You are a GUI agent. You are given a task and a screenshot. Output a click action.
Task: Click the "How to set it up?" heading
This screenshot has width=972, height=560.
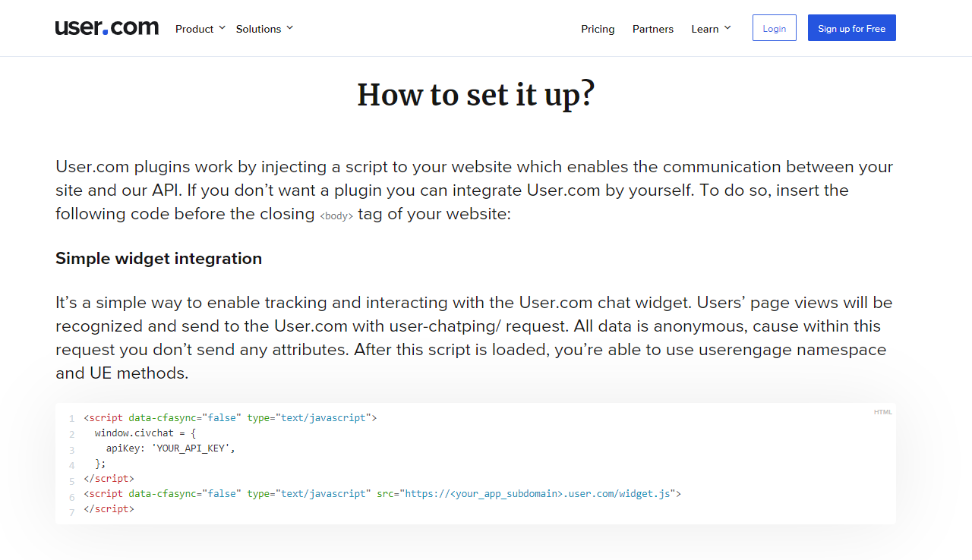click(476, 96)
